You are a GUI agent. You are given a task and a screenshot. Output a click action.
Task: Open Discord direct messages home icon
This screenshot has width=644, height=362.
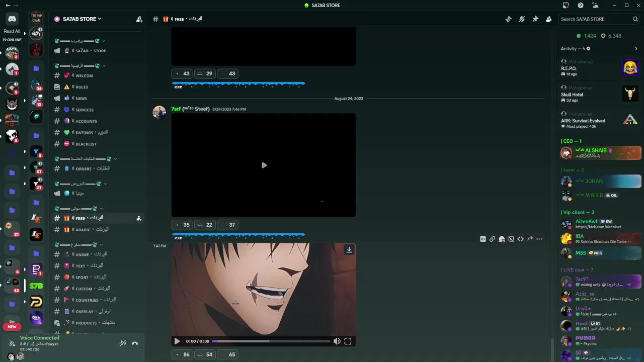pos(12,19)
